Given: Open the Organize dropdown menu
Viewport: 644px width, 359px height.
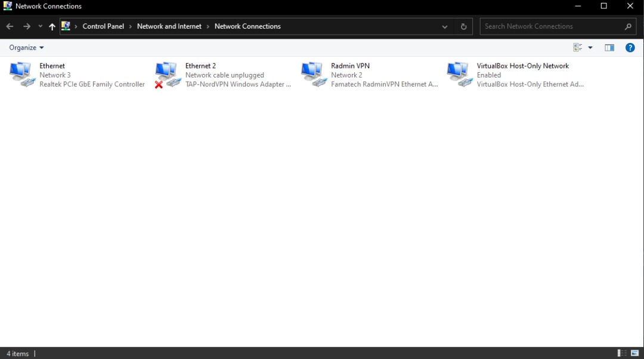Looking at the screenshot, I should point(26,48).
